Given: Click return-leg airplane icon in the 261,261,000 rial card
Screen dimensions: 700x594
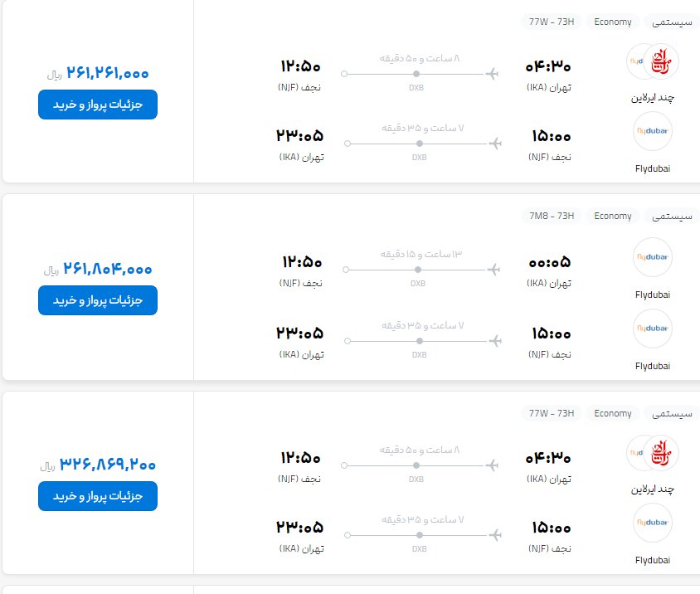Looking at the screenshot, I should pos(495,144).
